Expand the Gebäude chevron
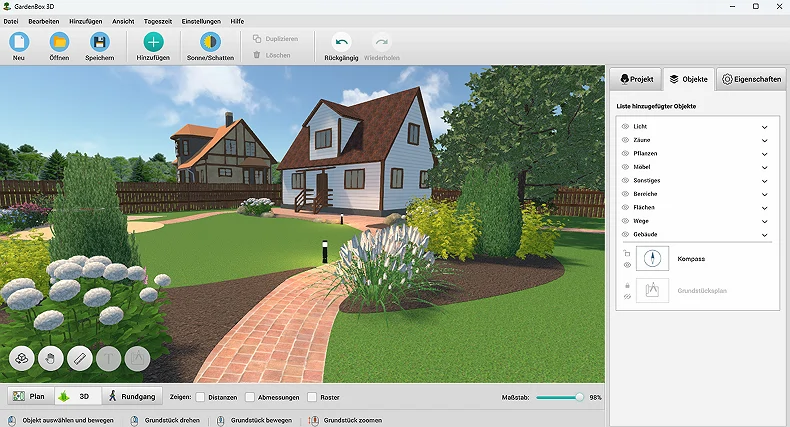 pos(764,235)
